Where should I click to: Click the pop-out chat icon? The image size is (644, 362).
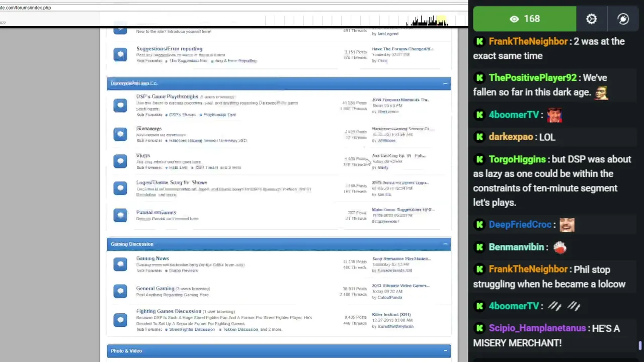[623, 19]
